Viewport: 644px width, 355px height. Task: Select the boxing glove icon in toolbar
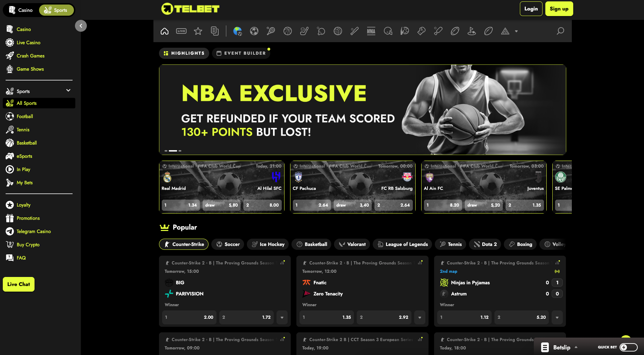pyautogui.click(x=422, y=31)
